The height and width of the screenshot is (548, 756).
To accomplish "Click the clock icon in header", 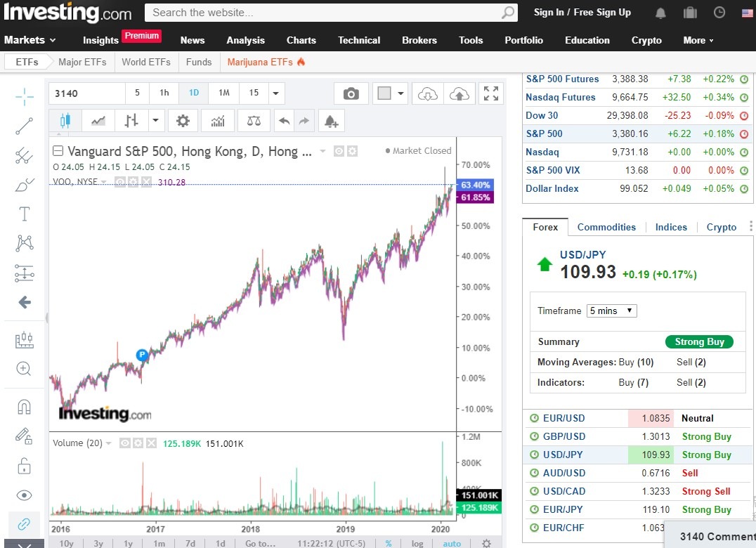I will coord(719,13).
